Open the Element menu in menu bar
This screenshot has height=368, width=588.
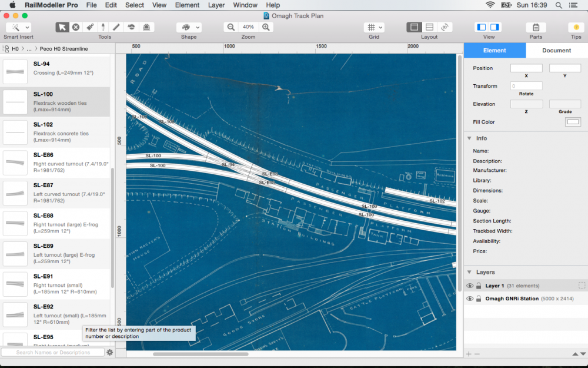(187, 5)
